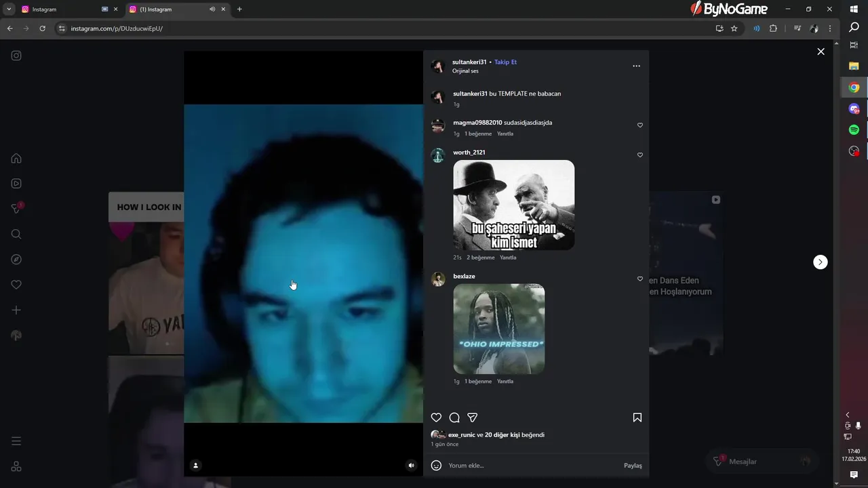Share the post with paper plane icon

tap(473, 418)
